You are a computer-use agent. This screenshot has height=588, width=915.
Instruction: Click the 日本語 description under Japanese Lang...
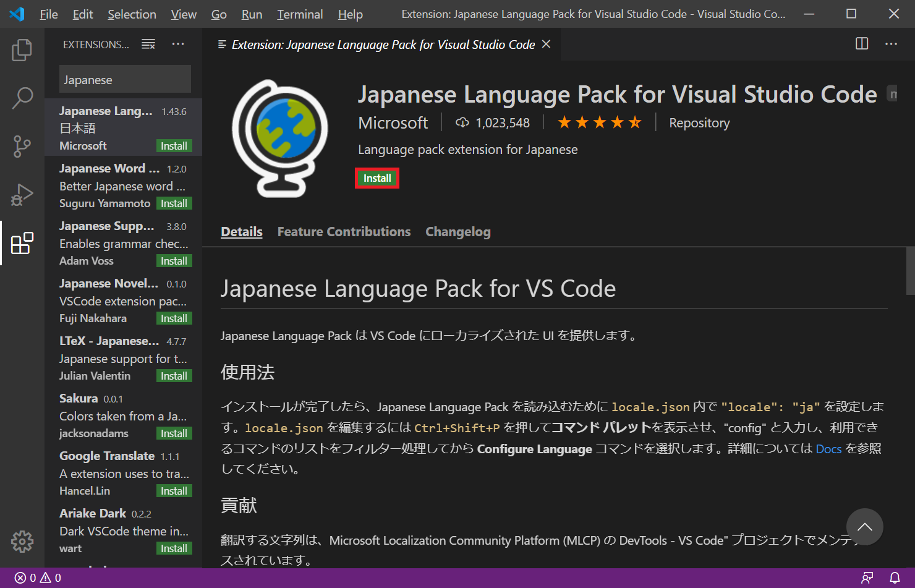[x=77, y=128]
